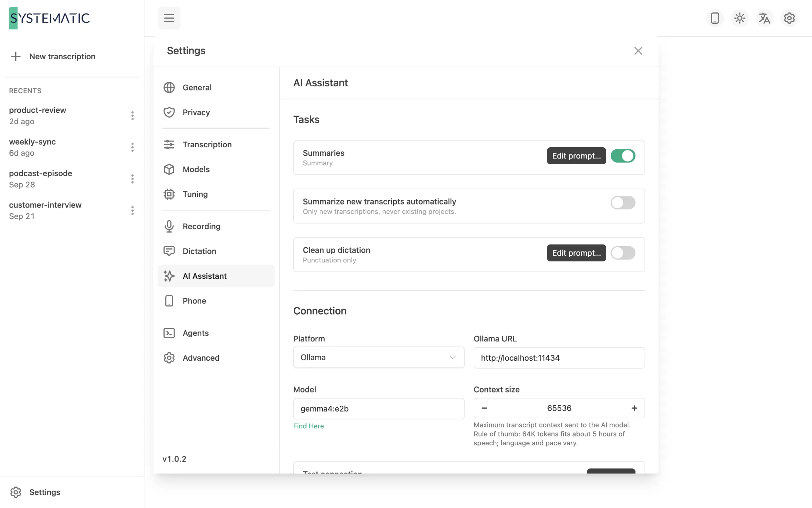The image size is (812, 508).
Task: Open Dictation settings
Action: point(216,251)
